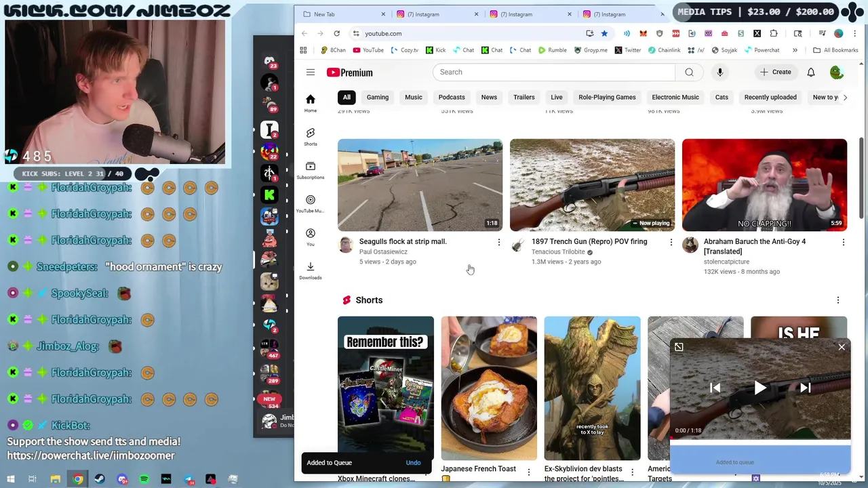Click the YouTube search input field
Image resolution: width=868 pixels, height=488 pixels.
click(554, 73)
